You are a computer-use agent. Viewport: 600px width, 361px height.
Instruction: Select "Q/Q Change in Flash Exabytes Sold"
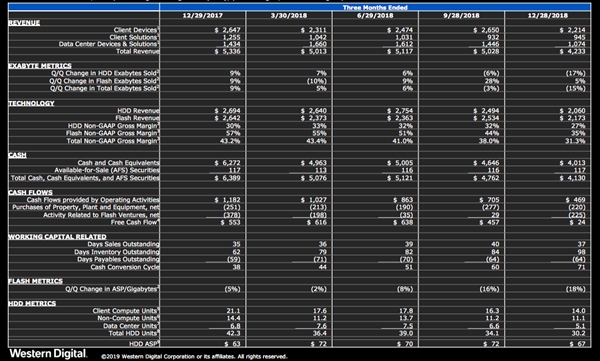104,81
